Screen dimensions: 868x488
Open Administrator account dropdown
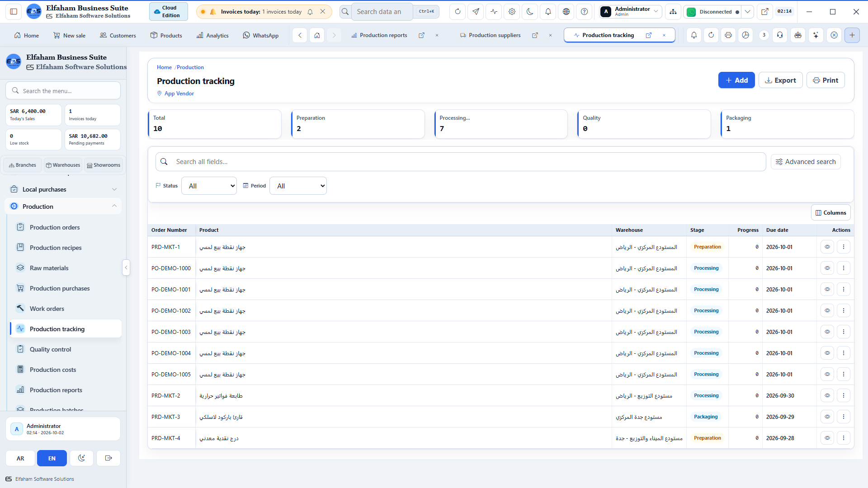tap(630, 12)
